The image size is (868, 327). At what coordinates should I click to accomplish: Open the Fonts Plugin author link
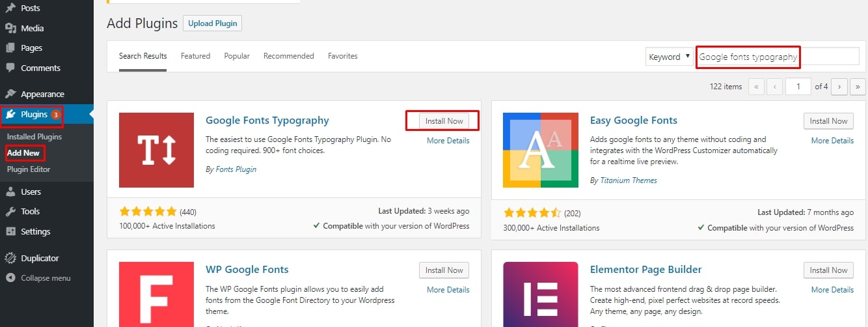click(236, 169)
